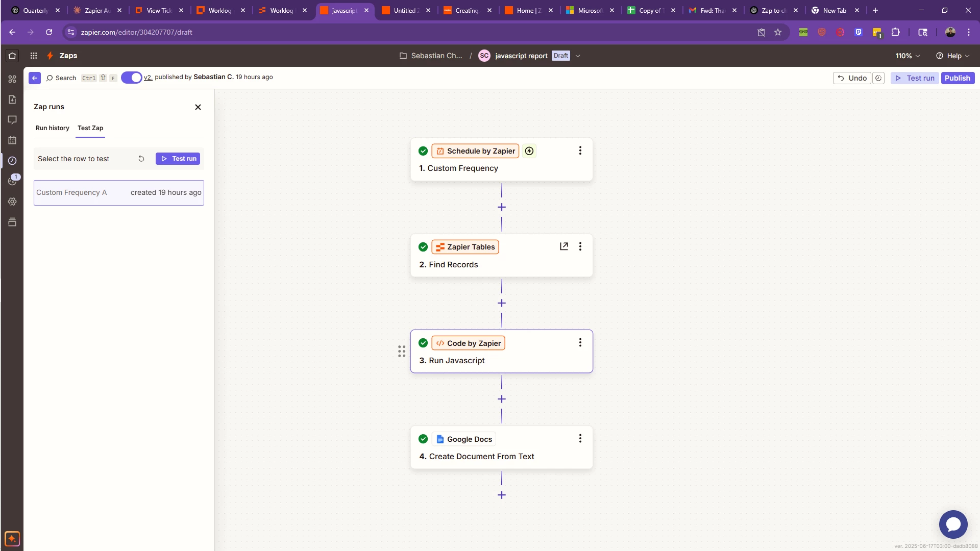Open the chat support bubble
The height and width of the screenshot is (551, 980).
click(953, 524)
